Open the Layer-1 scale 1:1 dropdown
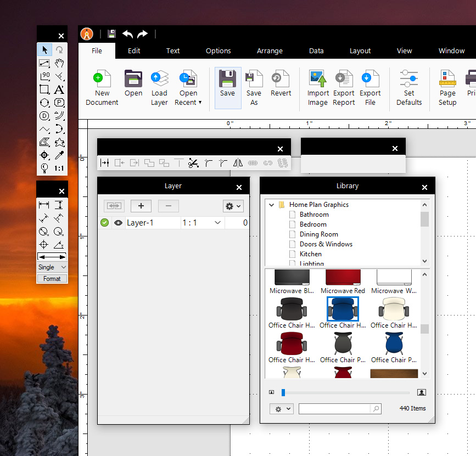476x456 pixels. pos(217,223)
